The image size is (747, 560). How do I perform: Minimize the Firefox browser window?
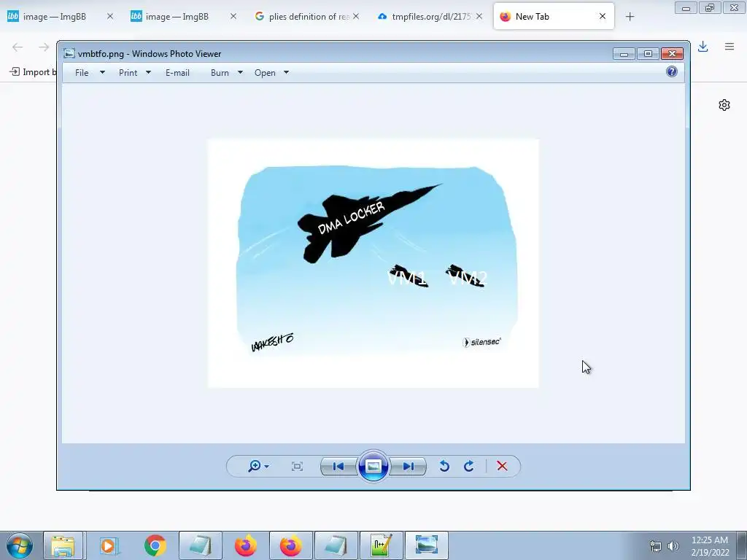click(x=686, y=7)
